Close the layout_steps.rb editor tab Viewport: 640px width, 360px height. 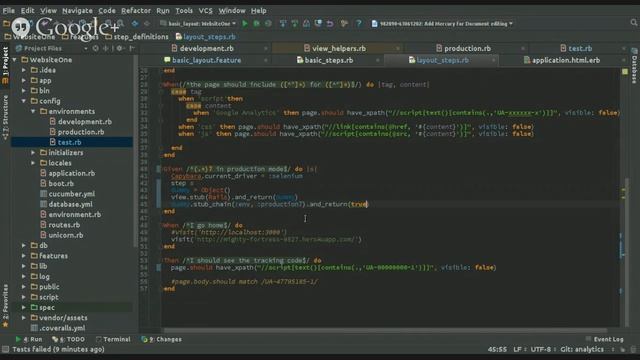coord(493,60)
